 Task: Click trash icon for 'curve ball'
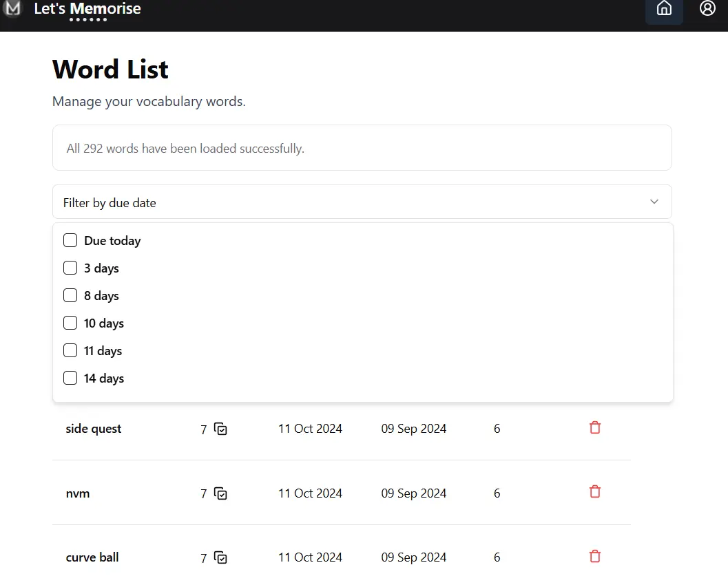(595, 557)
